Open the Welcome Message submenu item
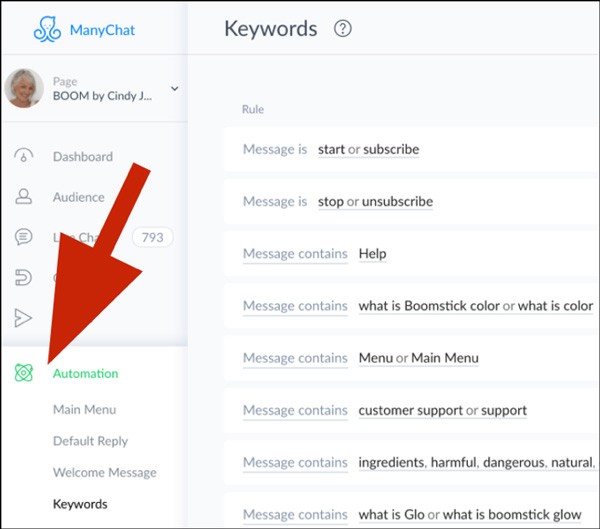 click(x=104, y=473)
